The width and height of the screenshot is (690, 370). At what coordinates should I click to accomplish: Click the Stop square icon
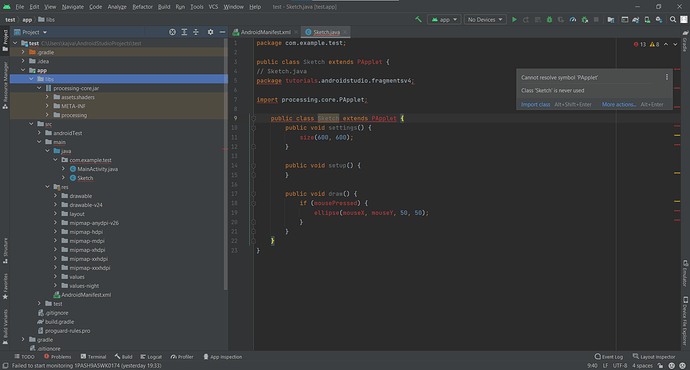coord(596,19)
